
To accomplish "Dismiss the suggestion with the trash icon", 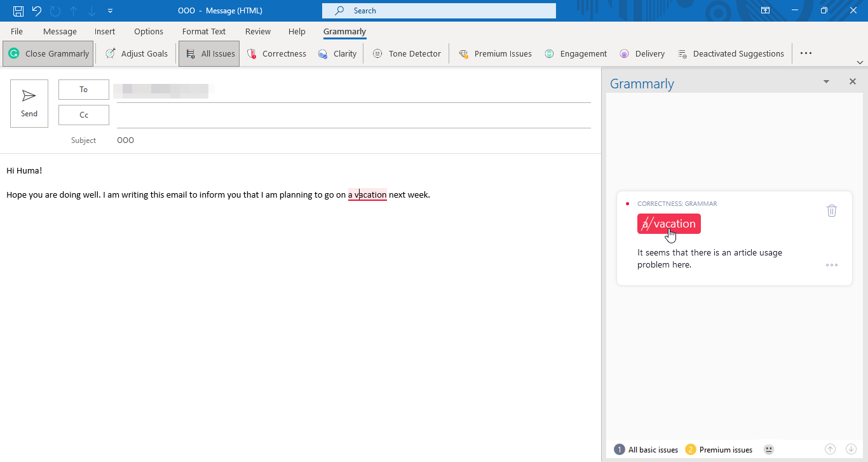I will point(832,210).
